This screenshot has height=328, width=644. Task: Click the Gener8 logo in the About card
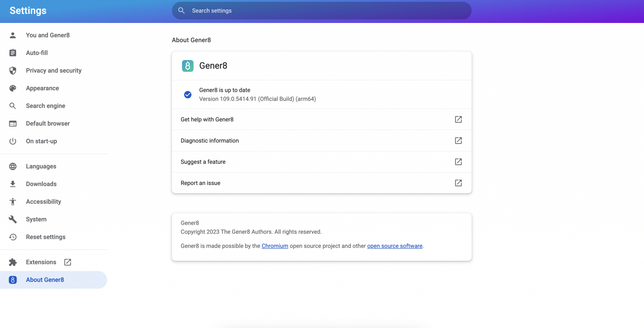pyautogui.click(x=187, y=65)
